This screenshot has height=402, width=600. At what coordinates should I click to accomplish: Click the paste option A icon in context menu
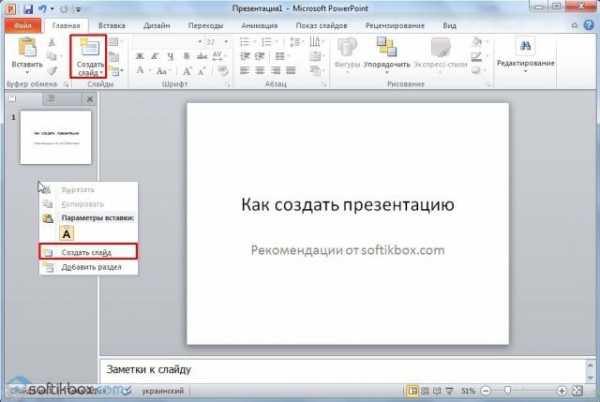click(x=67, y=233)
